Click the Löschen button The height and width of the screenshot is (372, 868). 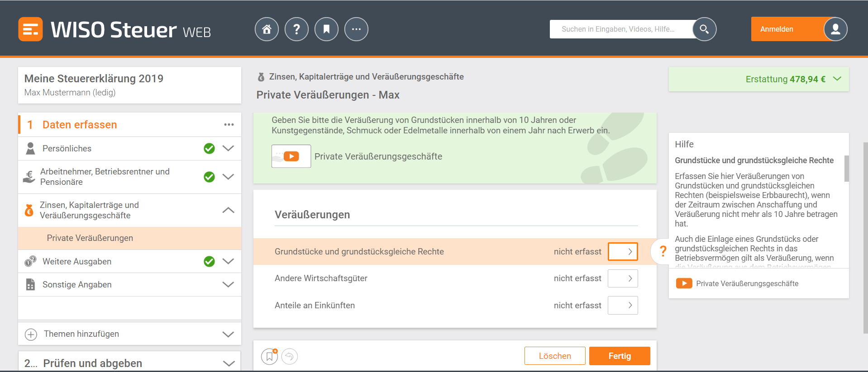555,356
